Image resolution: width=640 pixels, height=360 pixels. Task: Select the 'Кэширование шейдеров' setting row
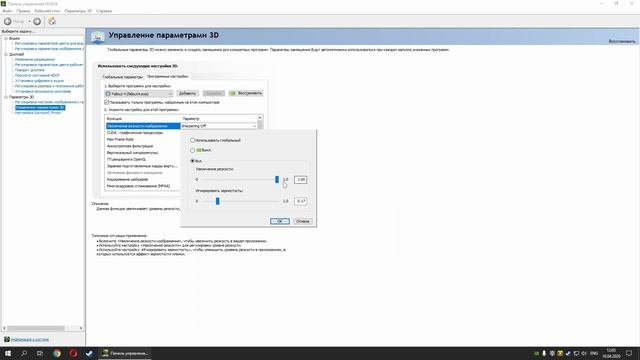142,180
